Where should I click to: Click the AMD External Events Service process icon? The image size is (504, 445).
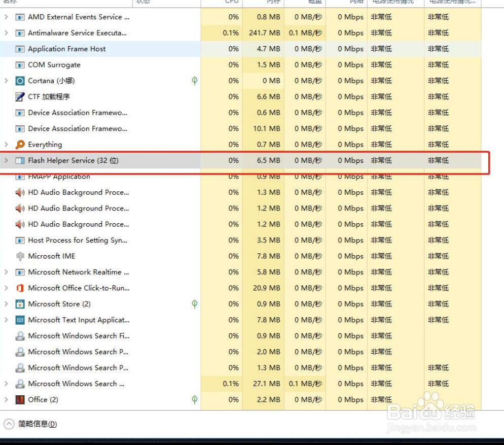point(20,17)
